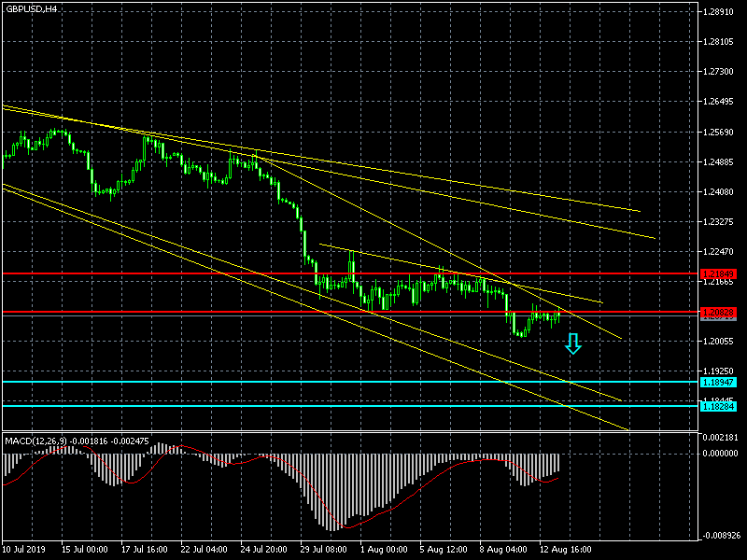Select the lowest cyan horizontal line
This screenshot has width=747, height=560.
click(350, 406)
